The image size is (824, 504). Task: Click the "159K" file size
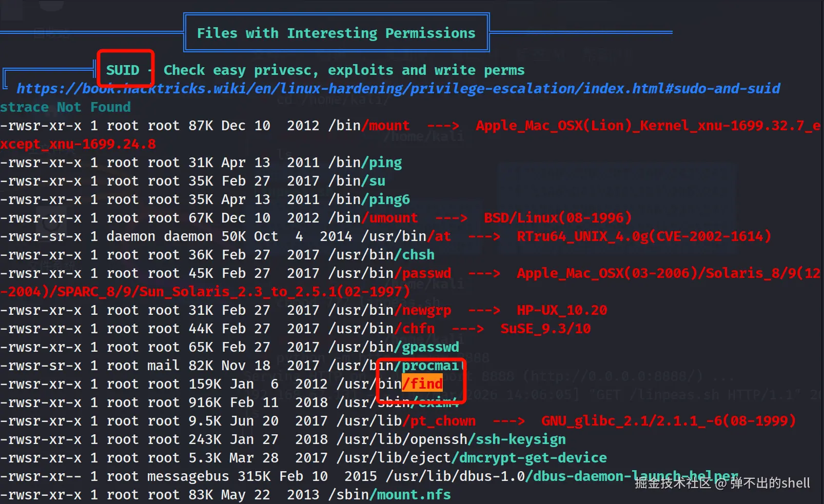205,384
